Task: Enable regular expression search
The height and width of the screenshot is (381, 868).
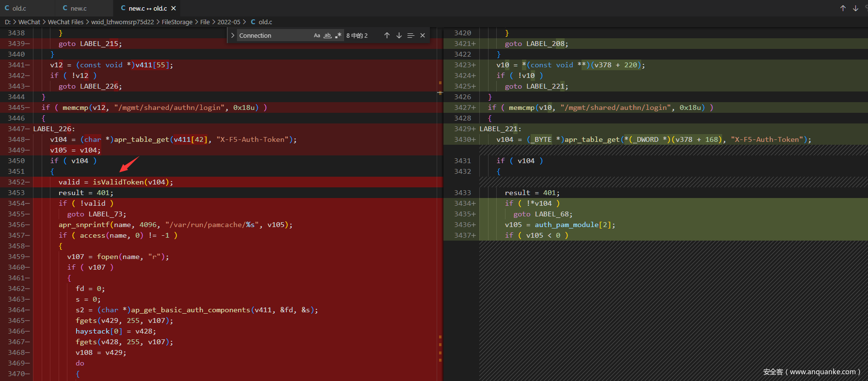Action: [x=338, y=35]
